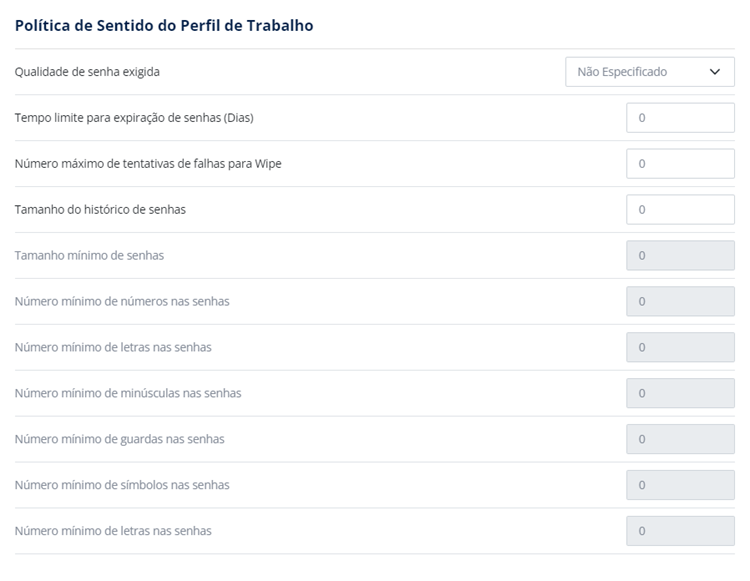Click the Número máximo de tentativas label
The height and width of the screenshot is (581, 750).
[x=148, y=164]
